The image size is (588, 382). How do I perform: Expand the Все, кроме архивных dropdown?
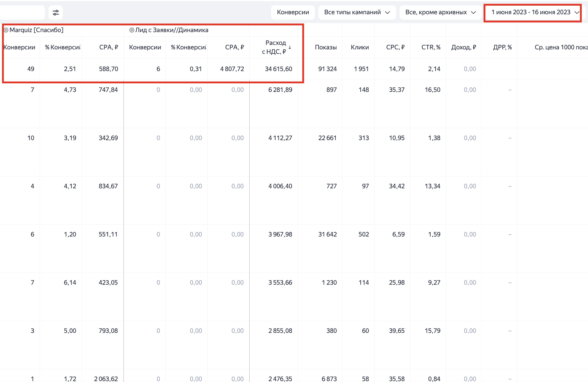440,12
